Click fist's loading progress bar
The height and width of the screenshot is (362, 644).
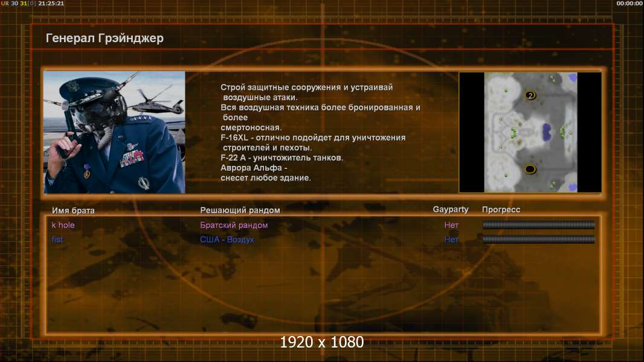[x=538, y=240]
